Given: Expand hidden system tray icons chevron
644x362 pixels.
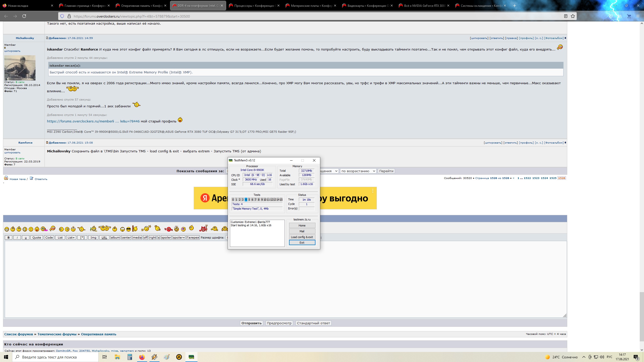Looking at the screenshot, I should point(584,357).
